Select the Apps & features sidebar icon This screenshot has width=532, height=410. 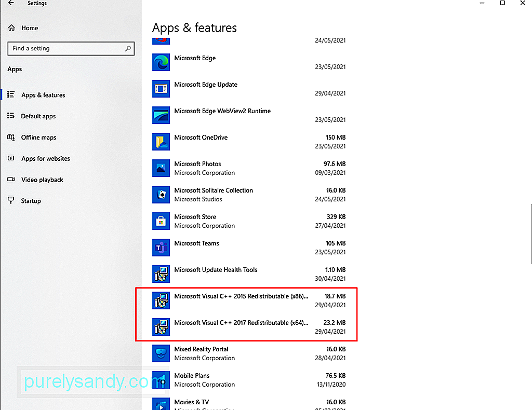click(11, 94)
